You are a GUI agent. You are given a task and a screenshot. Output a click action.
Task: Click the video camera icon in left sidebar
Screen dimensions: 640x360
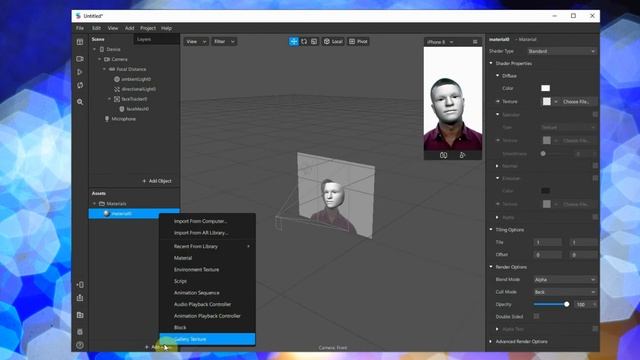point(80,59)
